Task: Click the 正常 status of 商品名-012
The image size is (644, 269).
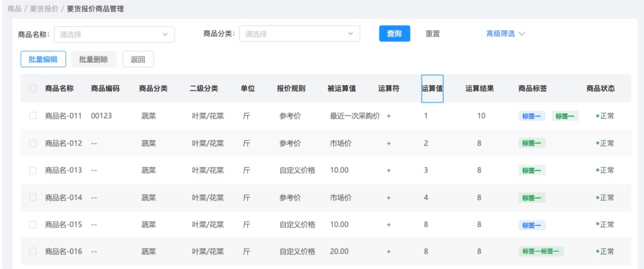Action: [x=605, y=143]
